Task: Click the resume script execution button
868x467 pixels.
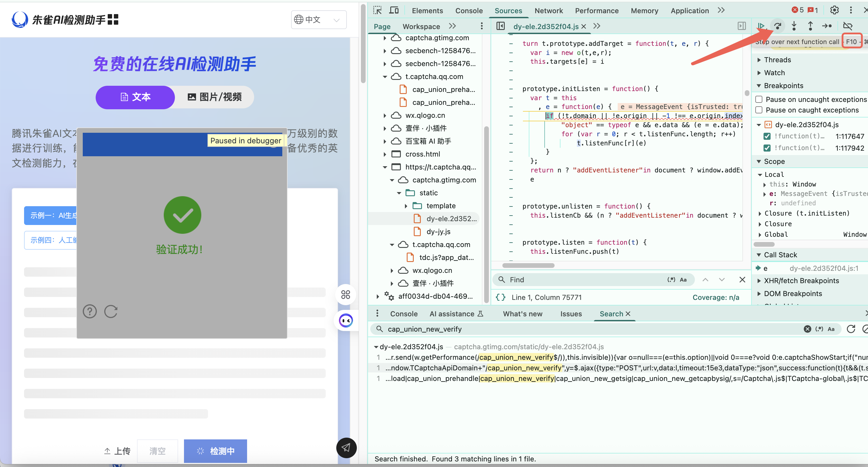Action: [761, 26]
